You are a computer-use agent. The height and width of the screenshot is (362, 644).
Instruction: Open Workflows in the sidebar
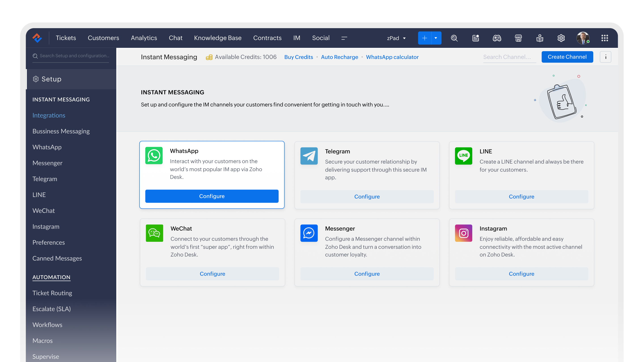pos(47,325)
